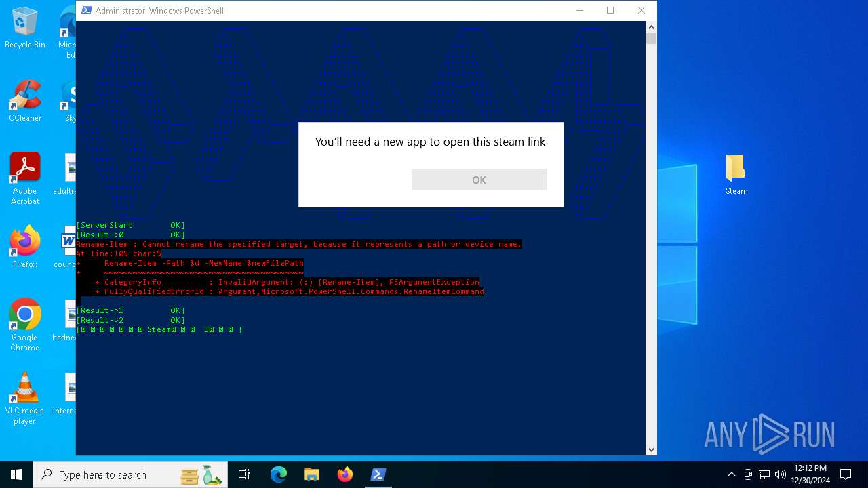Click the 'At line:105 char:5' text

[x=119, y=253]
